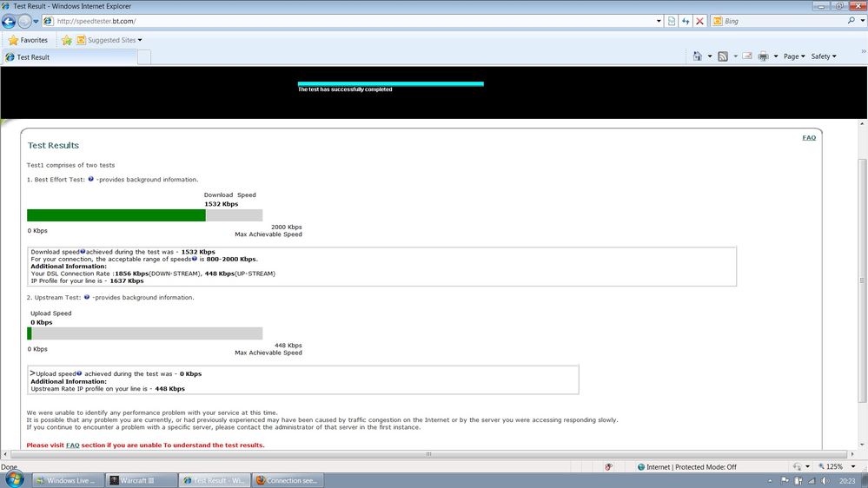Click the Action Center flag tray icon

(785, 481)
